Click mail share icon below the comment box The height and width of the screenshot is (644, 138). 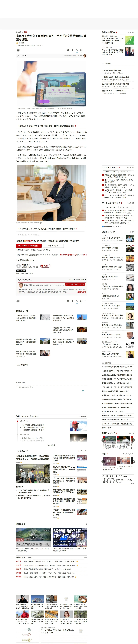[x=68, y=301]
